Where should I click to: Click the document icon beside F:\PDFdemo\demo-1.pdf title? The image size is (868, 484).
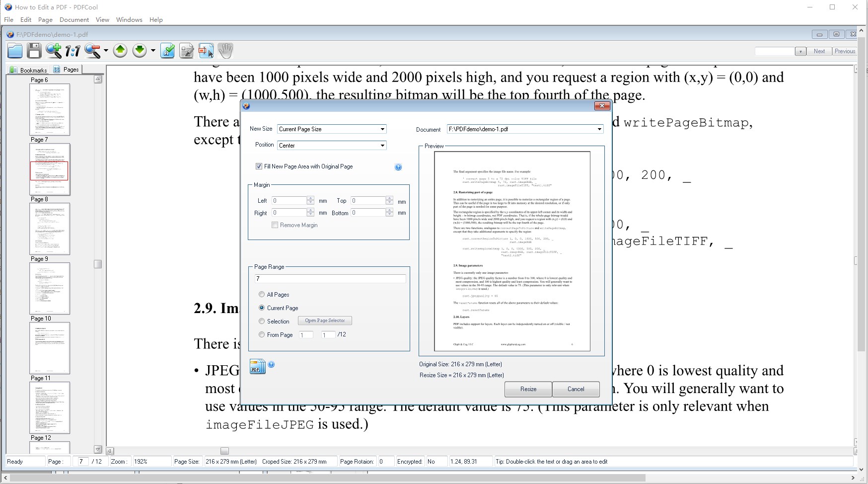click(10, 34)
